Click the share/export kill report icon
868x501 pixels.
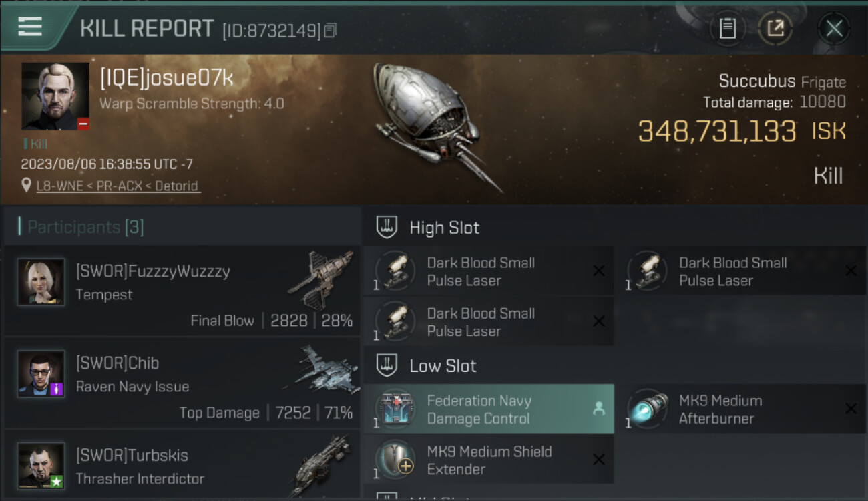(x=776, y=29)
